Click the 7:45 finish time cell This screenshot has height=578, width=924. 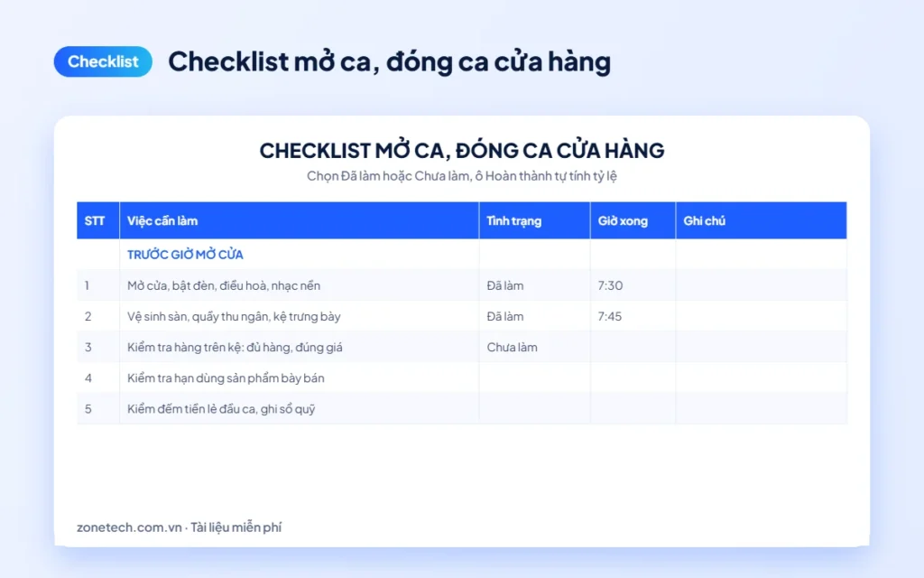pyautogui.click(x=633, y=316)
